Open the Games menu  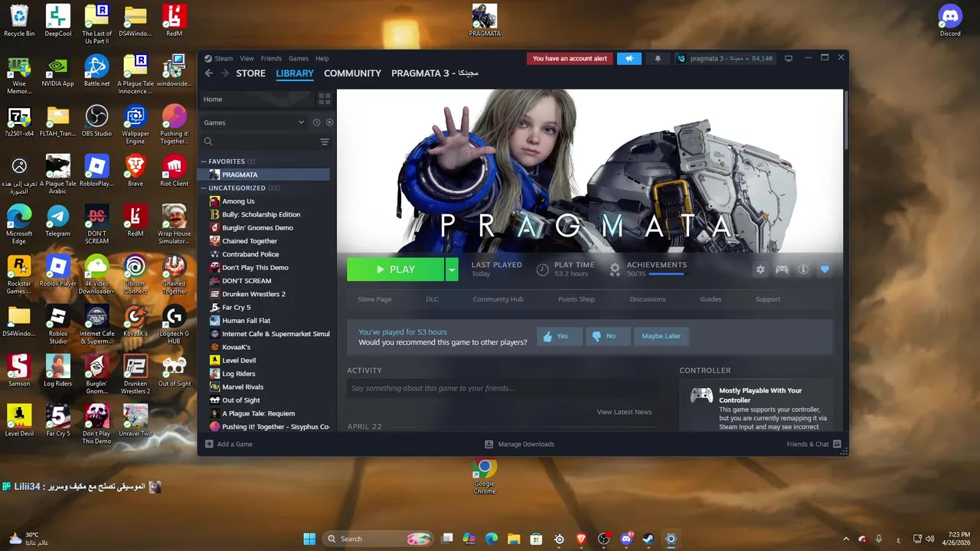coord(299,58)
